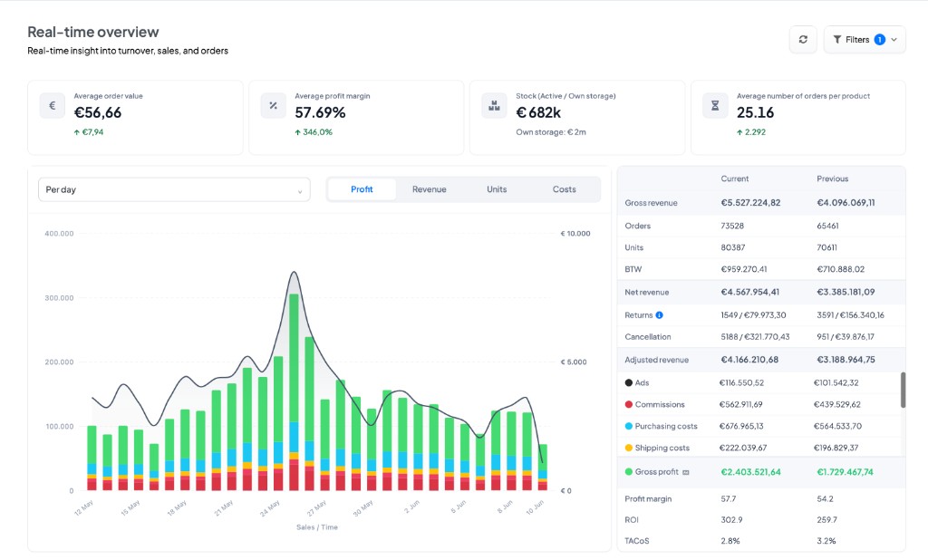Screen dimensions: 928x560
Task: Click the € 682k stock value
Action: click(x=538, y=112)
